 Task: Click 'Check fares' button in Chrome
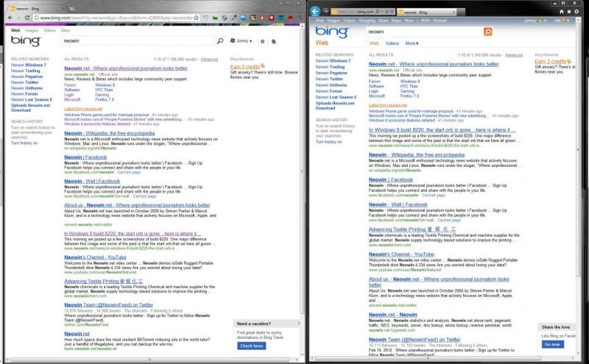(x=251, y=346)
